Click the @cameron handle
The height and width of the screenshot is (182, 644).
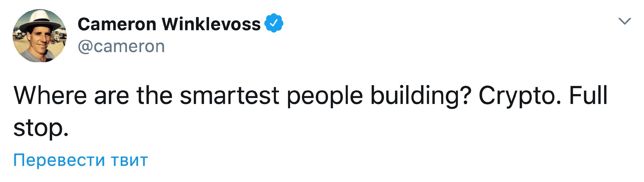tap(121, 47)
